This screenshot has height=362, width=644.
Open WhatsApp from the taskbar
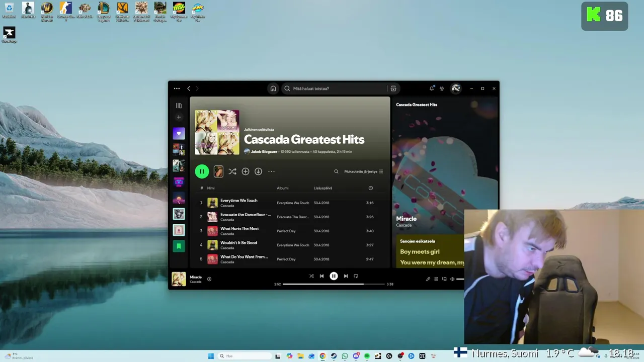point(345,356)
